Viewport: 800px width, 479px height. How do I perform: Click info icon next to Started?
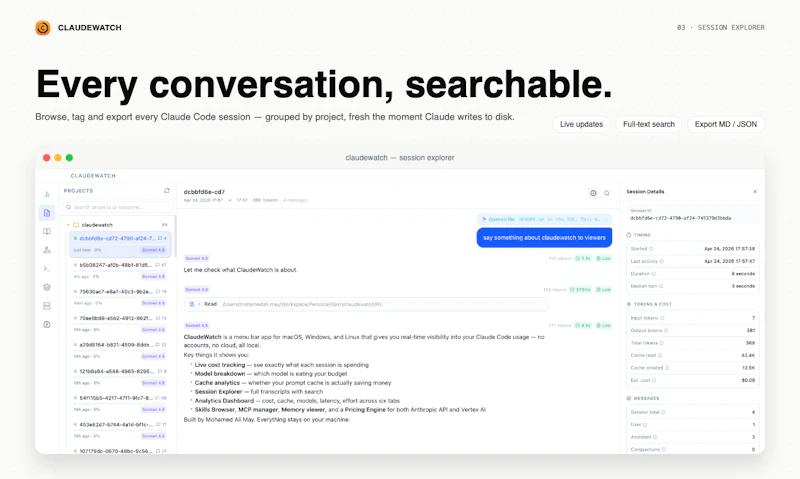pyautogui.click(x=652, y=249)
